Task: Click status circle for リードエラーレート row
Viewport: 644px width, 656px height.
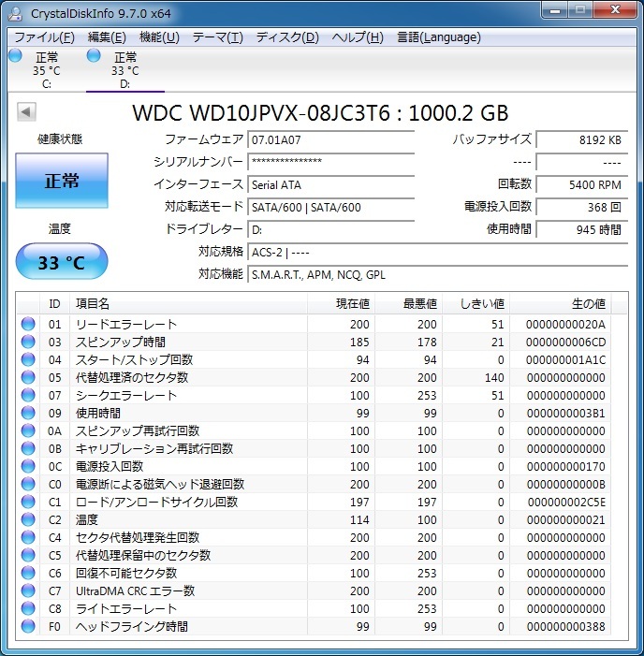Action: coord(28,324)
